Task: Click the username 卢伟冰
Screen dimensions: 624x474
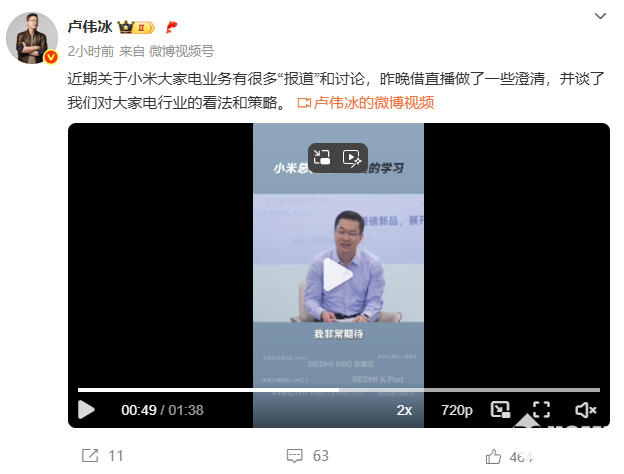Action: (x=90, y=27)
